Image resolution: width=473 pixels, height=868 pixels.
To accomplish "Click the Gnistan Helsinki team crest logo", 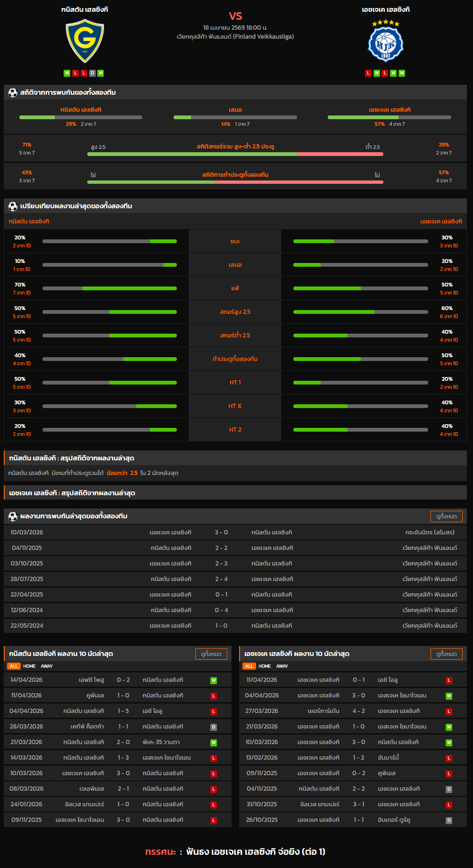I will coord(84,41).
